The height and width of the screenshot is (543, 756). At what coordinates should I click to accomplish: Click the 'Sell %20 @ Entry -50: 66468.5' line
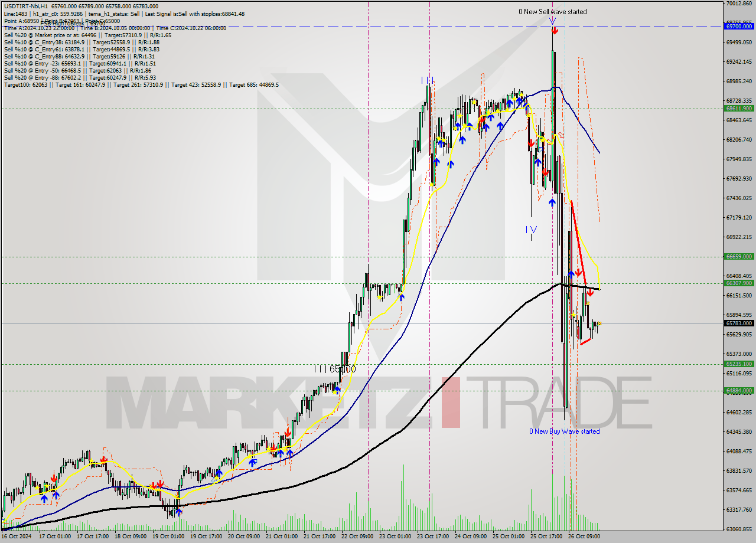click(x=79, y=70)
